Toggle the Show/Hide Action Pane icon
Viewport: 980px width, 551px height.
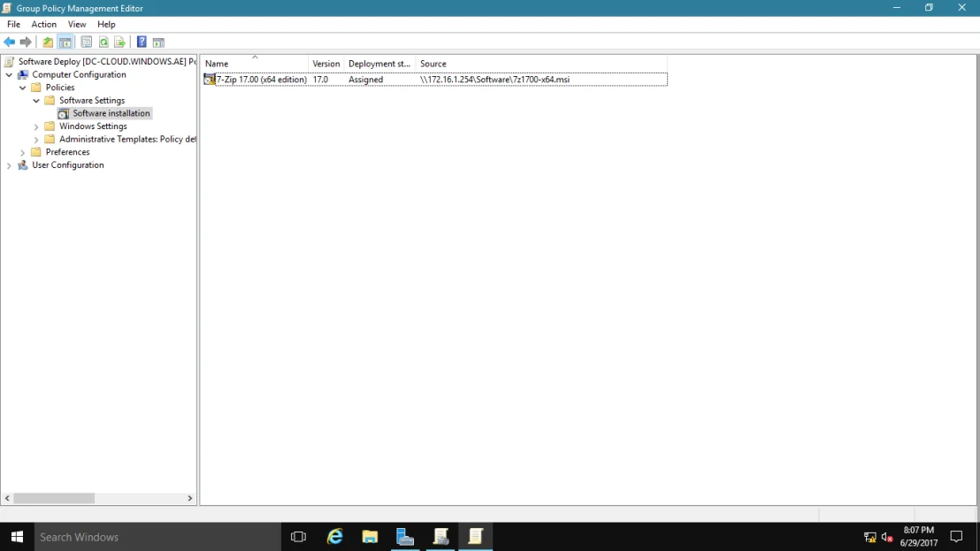[158, 42]
